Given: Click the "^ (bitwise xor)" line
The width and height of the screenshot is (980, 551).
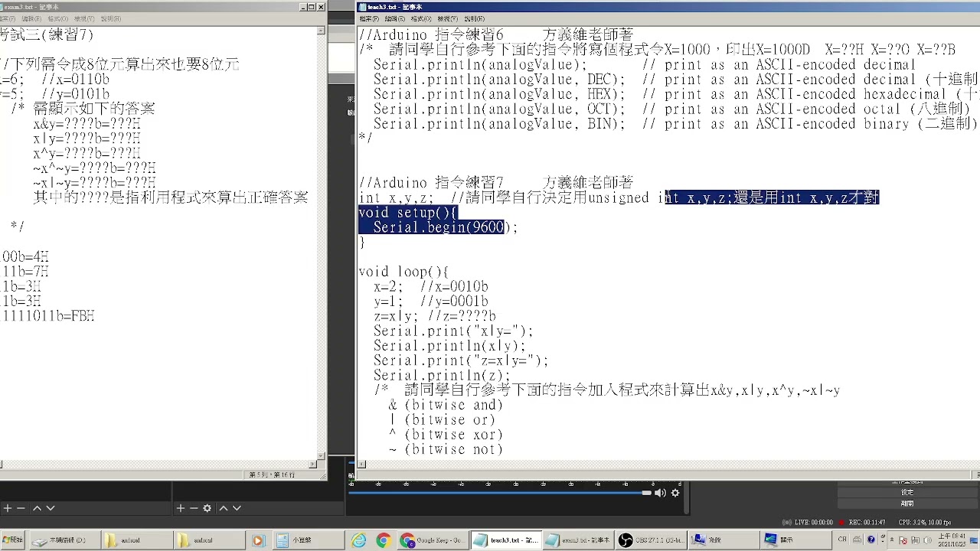Looking at the screenshot, I should pyautogui.click(x=446, y=435).
